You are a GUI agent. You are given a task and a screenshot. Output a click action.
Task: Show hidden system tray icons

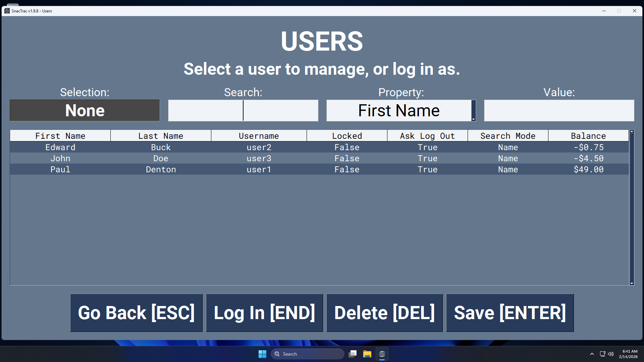coord(592,354)
